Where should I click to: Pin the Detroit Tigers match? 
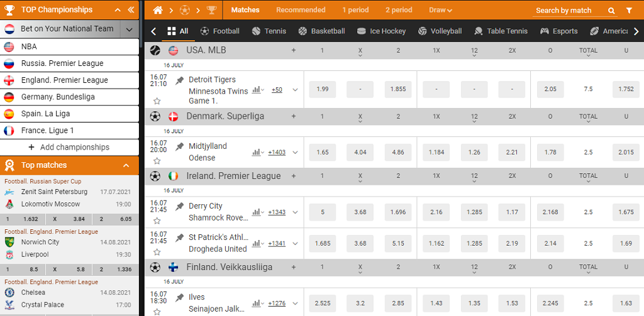click(x=179, y=80)
